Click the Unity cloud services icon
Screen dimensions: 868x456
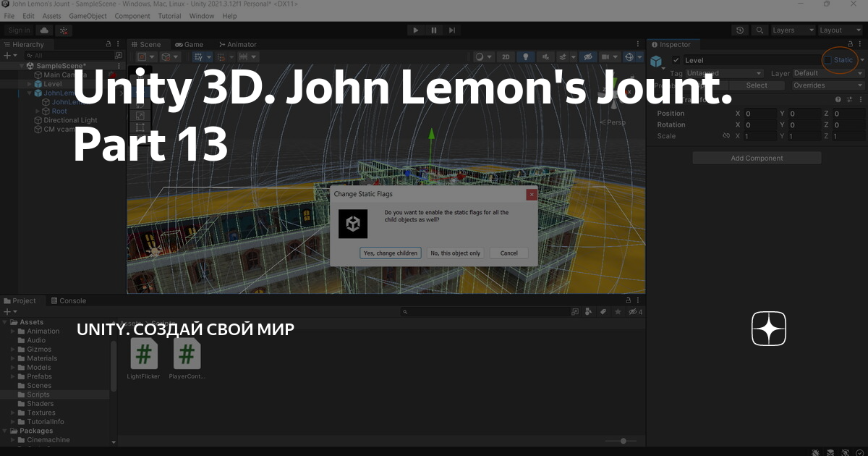(x=43, y=30)
